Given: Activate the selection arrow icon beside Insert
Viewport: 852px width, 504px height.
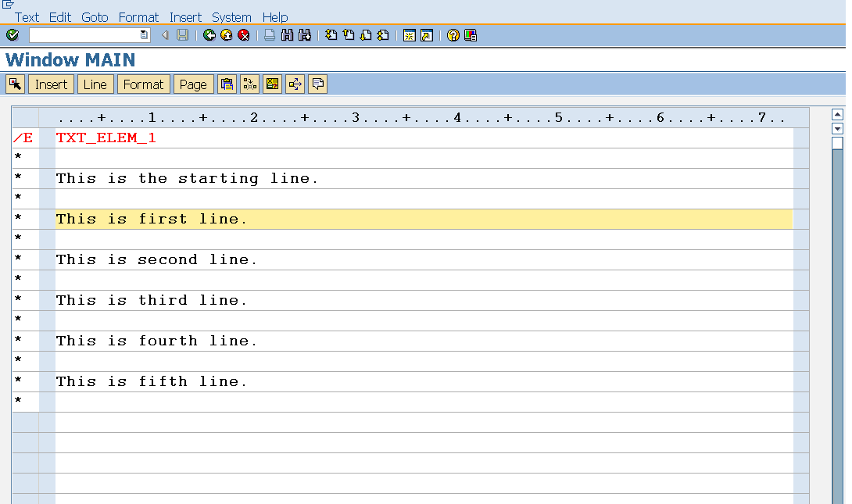Looking at the screenshot, I should point(14,84).
